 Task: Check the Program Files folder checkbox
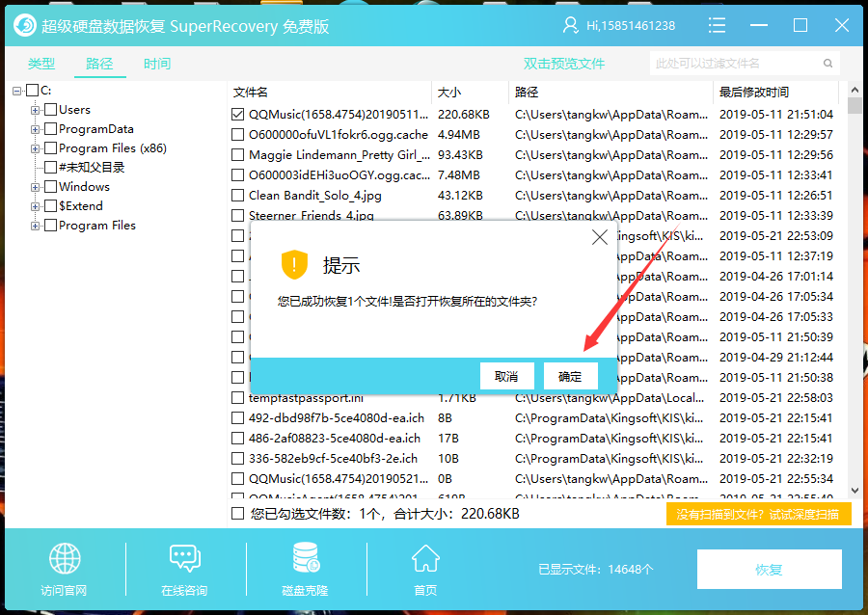pos(50,226)
